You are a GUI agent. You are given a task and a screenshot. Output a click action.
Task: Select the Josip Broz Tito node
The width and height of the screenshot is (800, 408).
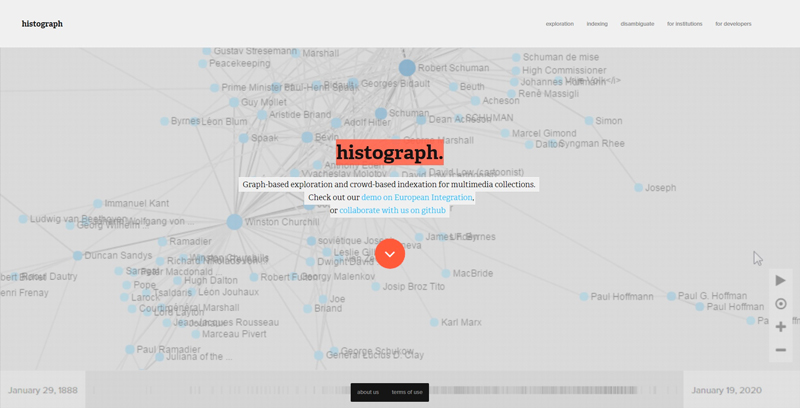[376, 287]
